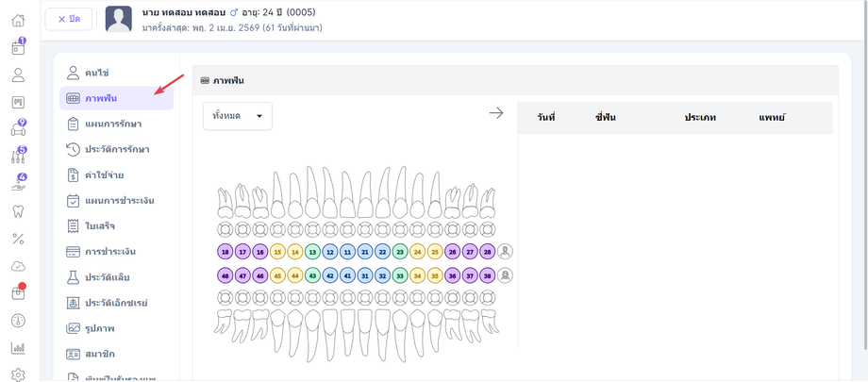
Task: Click the right arrow beside tooth chart
Action: 496,113
